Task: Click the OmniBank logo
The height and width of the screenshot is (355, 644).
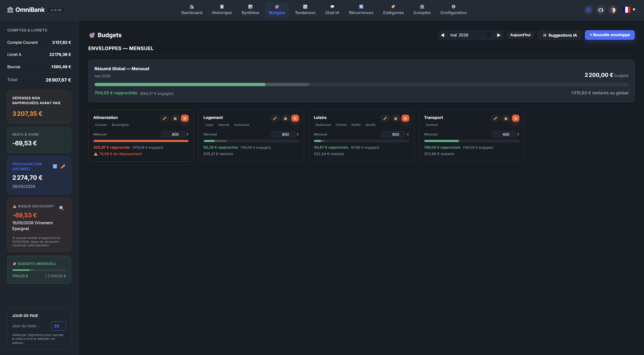Action: click(26, 10)
